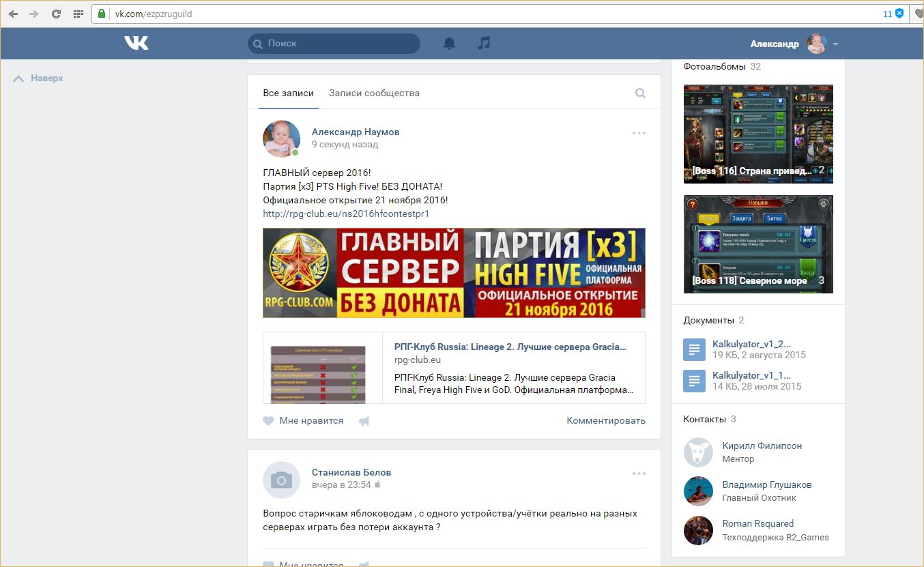Open the browser apps grid icon
This screenshot has height=567, width=924.
click(78, 14)
